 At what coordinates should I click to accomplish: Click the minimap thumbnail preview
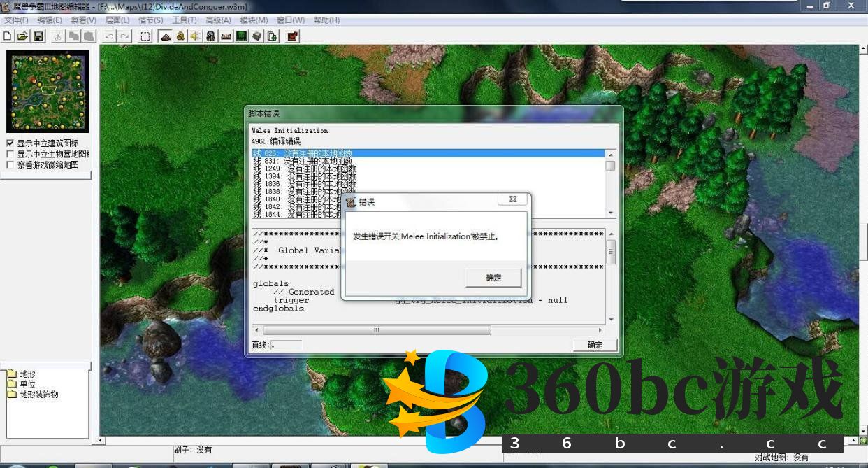(48, 91)
